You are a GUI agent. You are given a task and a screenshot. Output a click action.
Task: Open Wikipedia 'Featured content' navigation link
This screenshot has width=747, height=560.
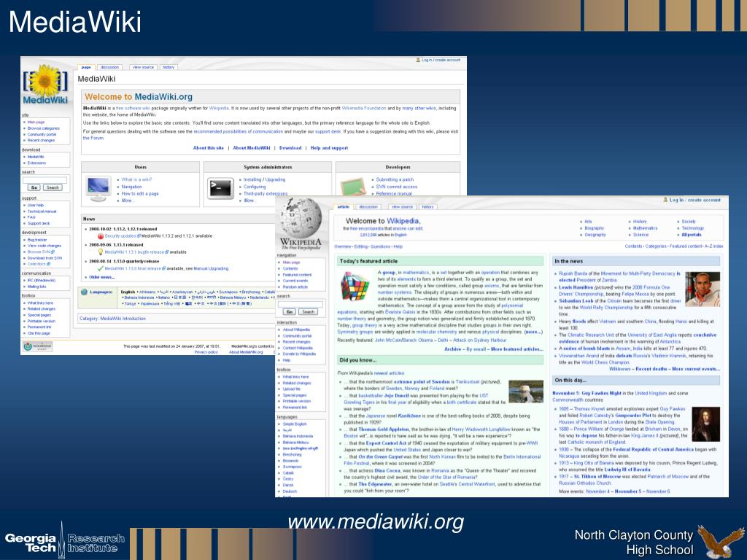(297, 275)
